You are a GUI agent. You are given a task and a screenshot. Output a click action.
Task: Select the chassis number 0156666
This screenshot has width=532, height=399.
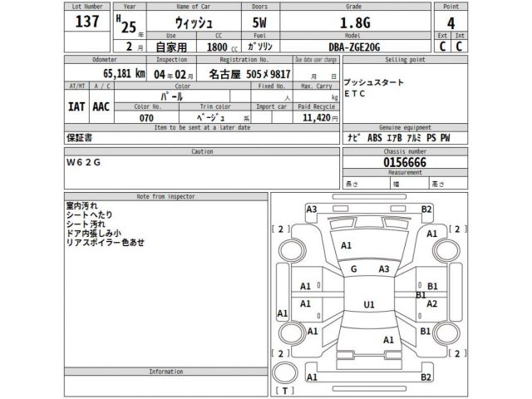pyautogui.click(x=405, y=162)
